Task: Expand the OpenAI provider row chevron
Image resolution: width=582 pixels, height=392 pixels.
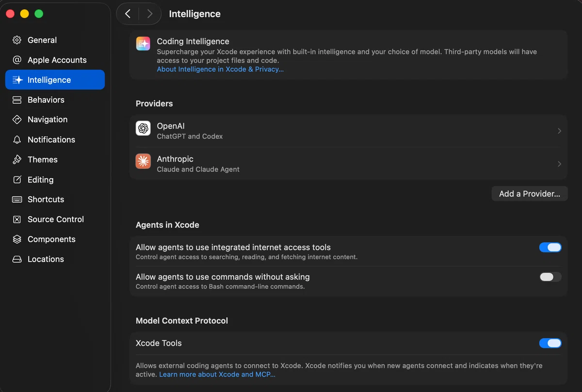Action: coord(559,131)
